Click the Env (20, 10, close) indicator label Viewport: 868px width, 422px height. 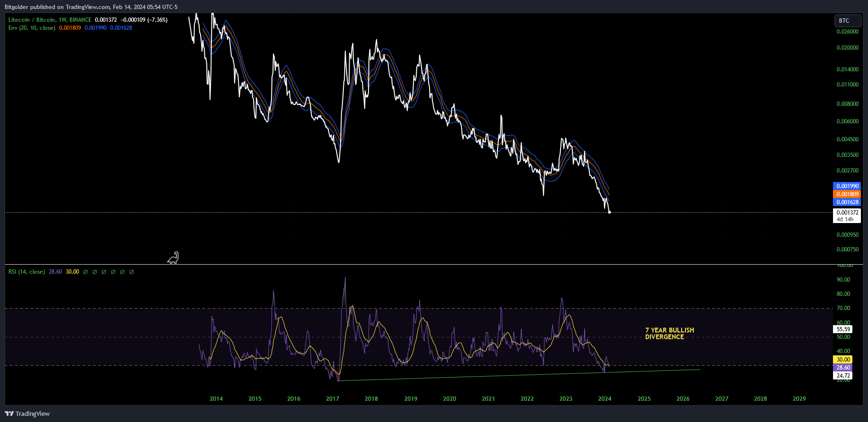[x=32, y=28]
